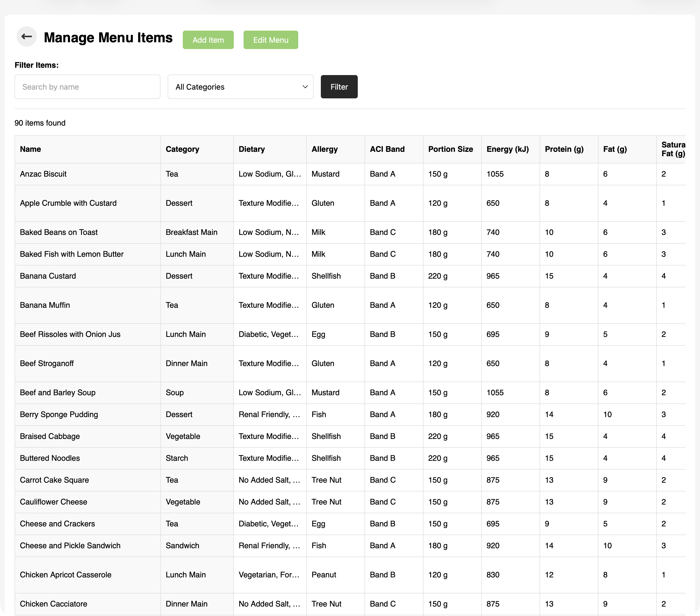Screen dimensions: 700x616
Task: Click the Add Item button
Action: point(208,40)
